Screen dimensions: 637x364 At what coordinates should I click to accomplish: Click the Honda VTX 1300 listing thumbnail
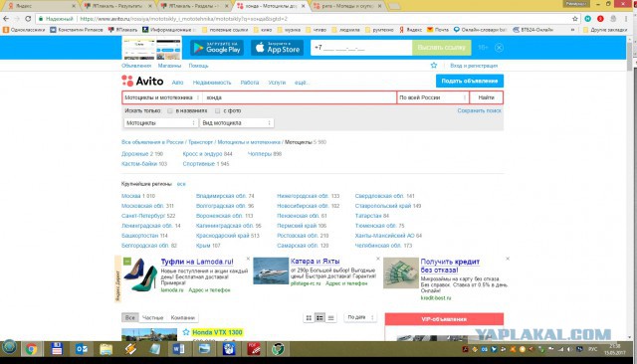(x=149, y=334)
